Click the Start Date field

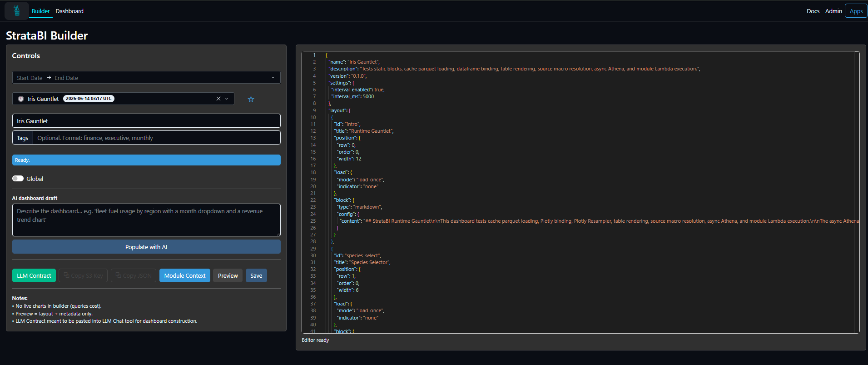(30, 78)
